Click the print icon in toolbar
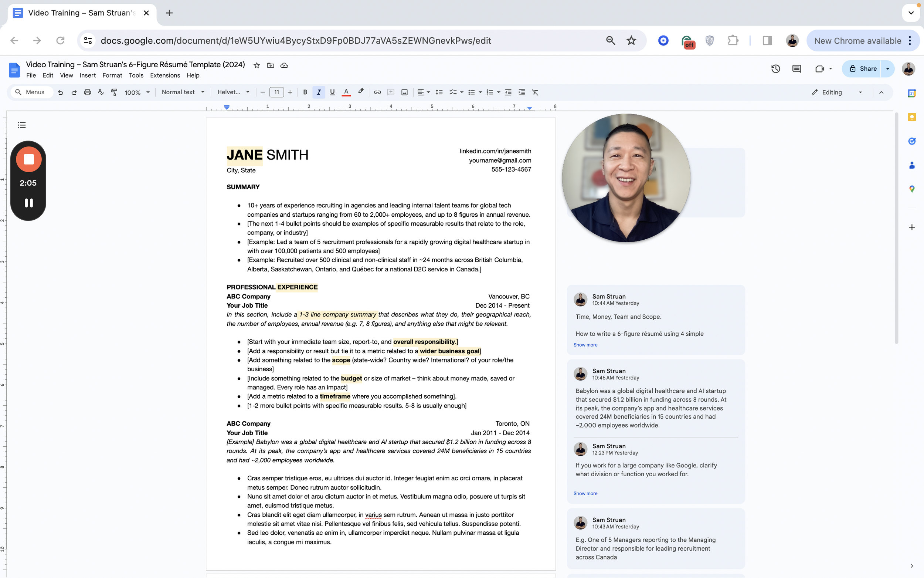 [x=88, y=92]
